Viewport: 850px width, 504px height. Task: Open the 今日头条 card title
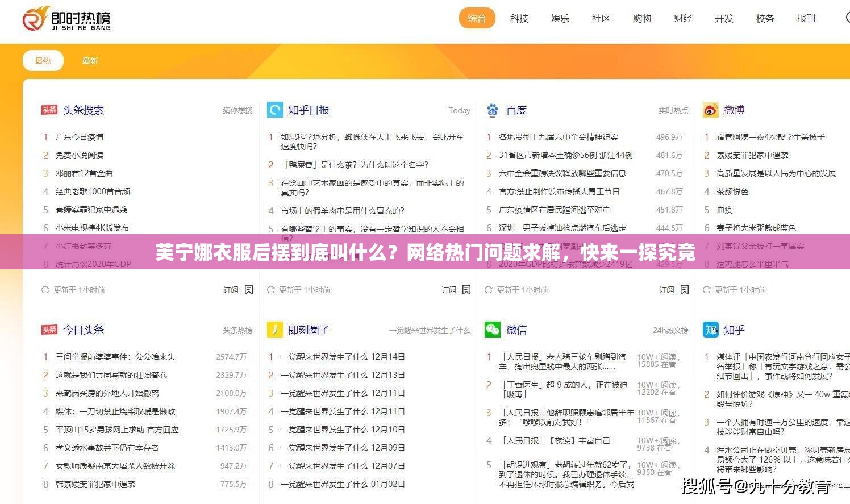84,330
